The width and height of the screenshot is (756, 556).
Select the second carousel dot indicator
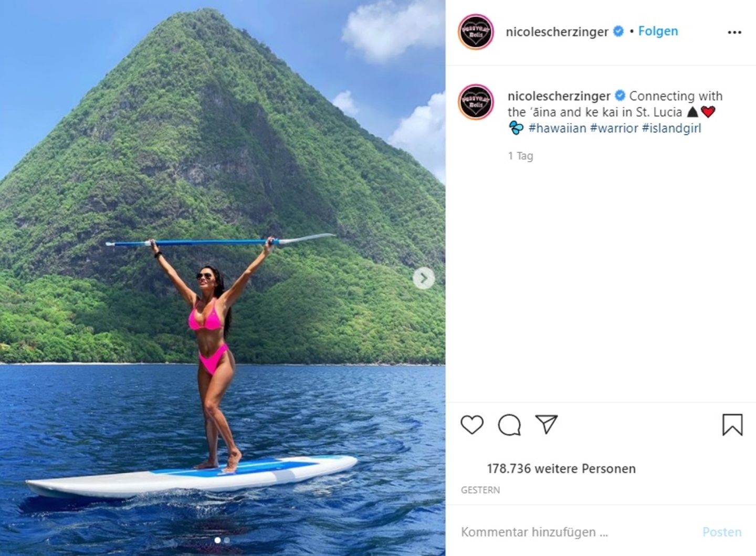227,540
